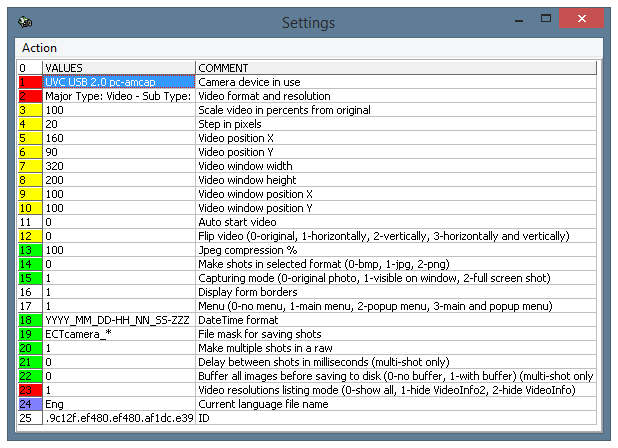Click the green row number 13 cell
Viewport: 618px width, 448px height.
pyautogui.click(x=30, y=250)
